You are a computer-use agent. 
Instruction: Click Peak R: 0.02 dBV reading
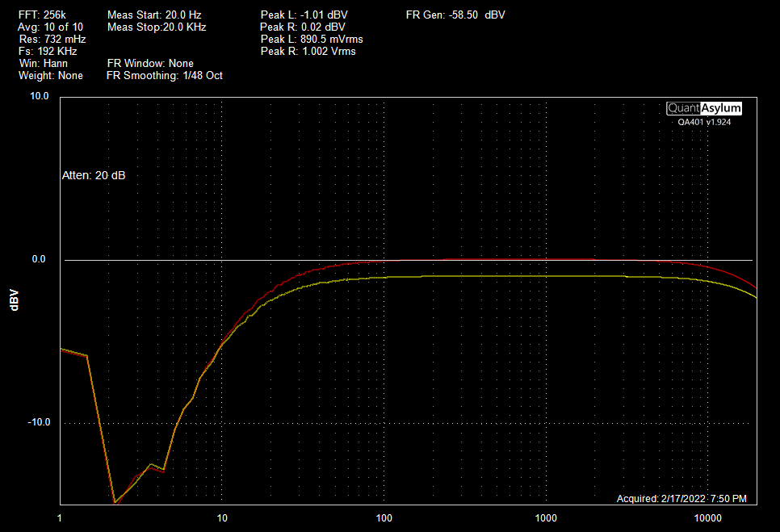tap(303, 27)
